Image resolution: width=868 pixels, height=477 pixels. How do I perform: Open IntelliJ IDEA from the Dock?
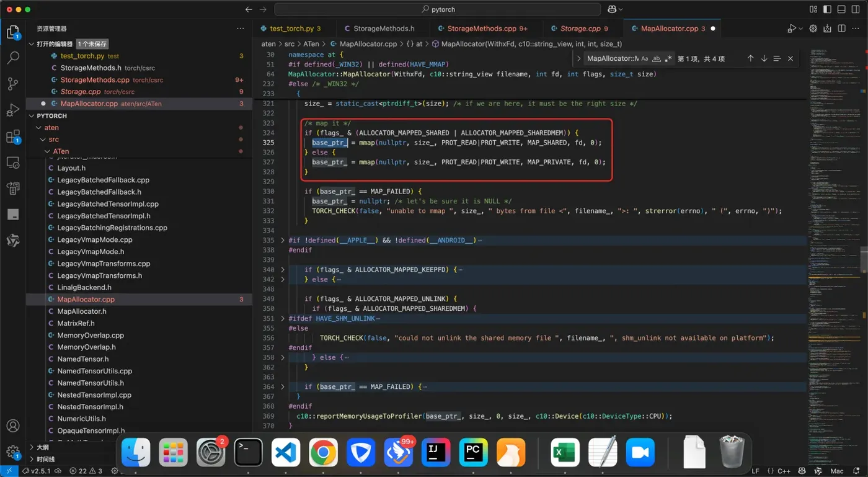pyautogui.click(x=436, y=452)
